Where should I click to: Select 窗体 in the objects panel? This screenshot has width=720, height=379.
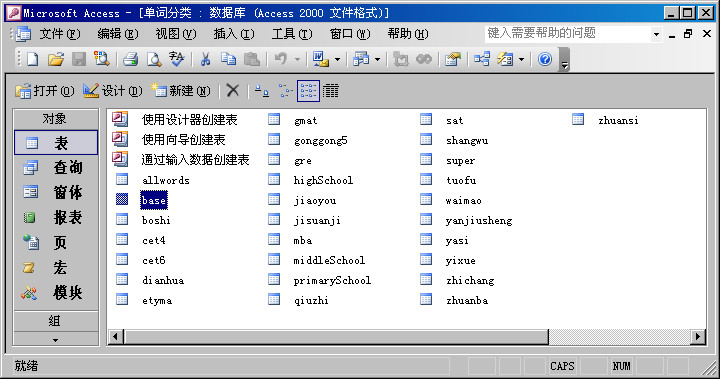point(56,192)
